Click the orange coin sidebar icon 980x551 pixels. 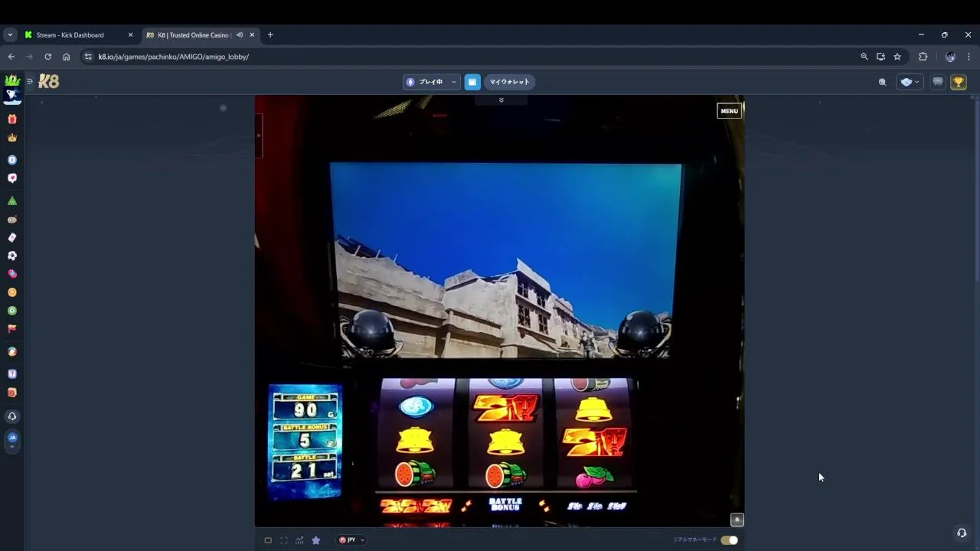[11, 292]
